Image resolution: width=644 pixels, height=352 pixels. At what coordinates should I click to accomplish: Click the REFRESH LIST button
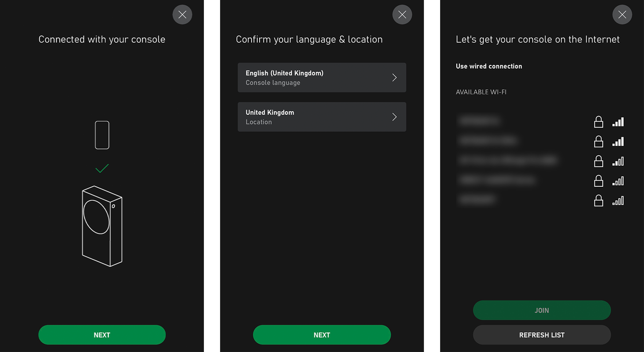pyautogui.click(x=542, y=335)
